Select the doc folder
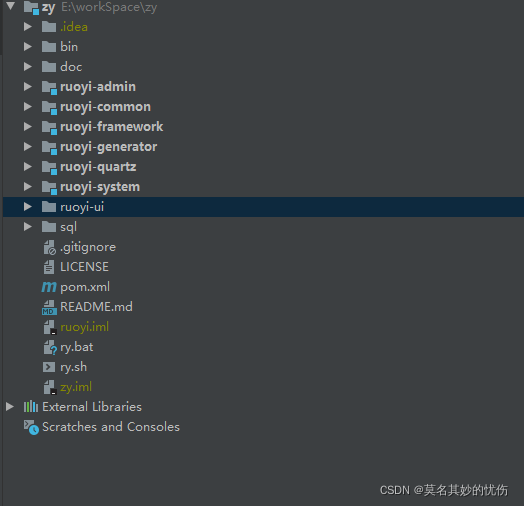 [x=71, y=67]
